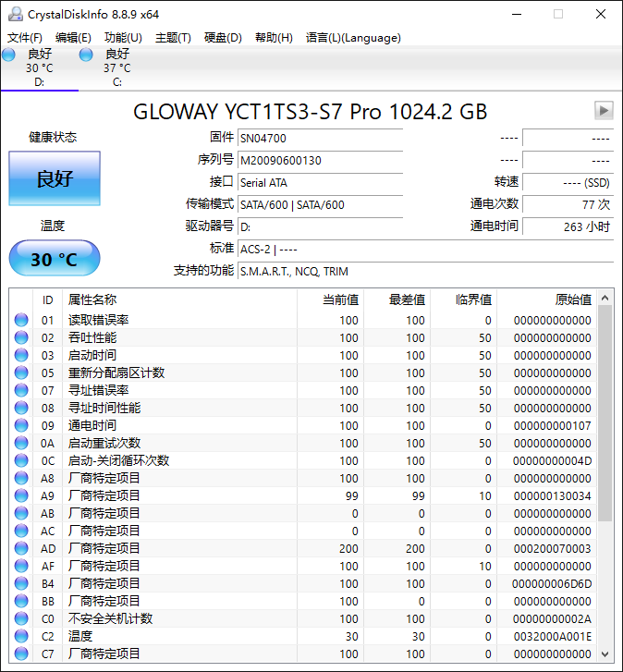Click the CrystalDiskInfo app icon in title bar

(16, 14)
